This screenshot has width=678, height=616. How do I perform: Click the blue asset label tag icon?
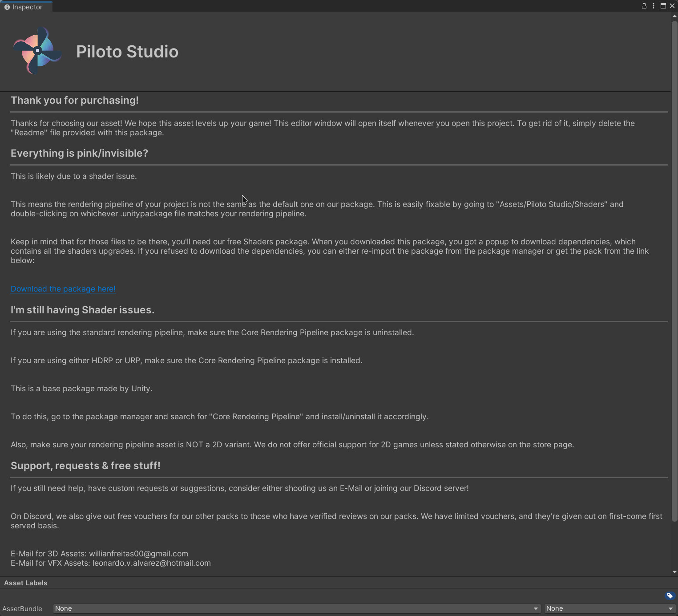tap(670, 596)
